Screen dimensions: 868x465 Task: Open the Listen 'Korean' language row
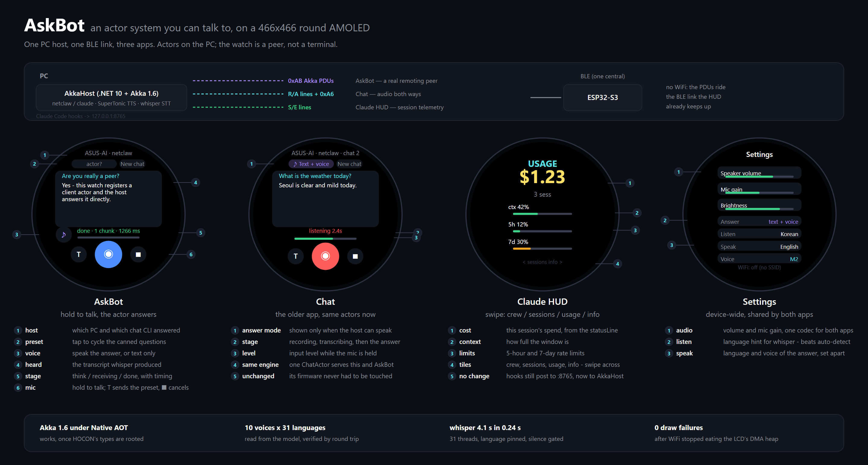point(759,234)
